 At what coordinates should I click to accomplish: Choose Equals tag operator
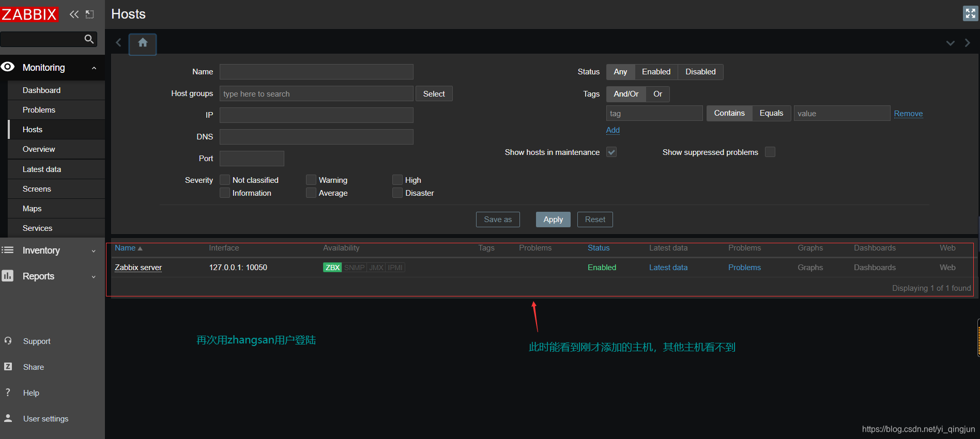[x=771, y=113]
